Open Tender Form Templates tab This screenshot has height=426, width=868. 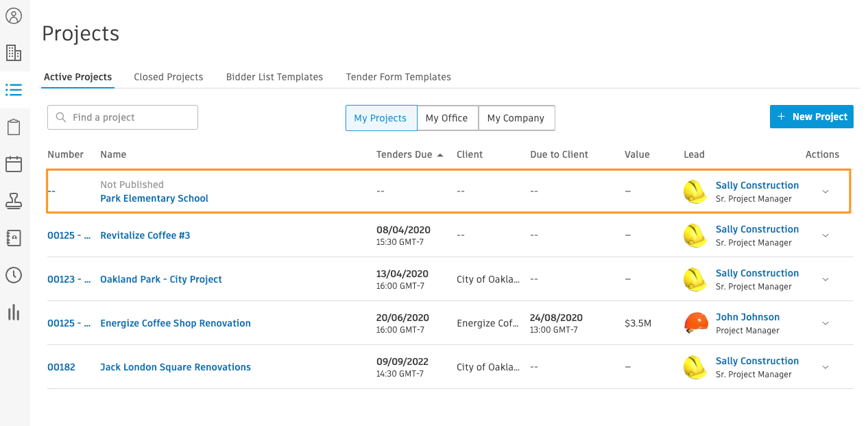[398, 77]
